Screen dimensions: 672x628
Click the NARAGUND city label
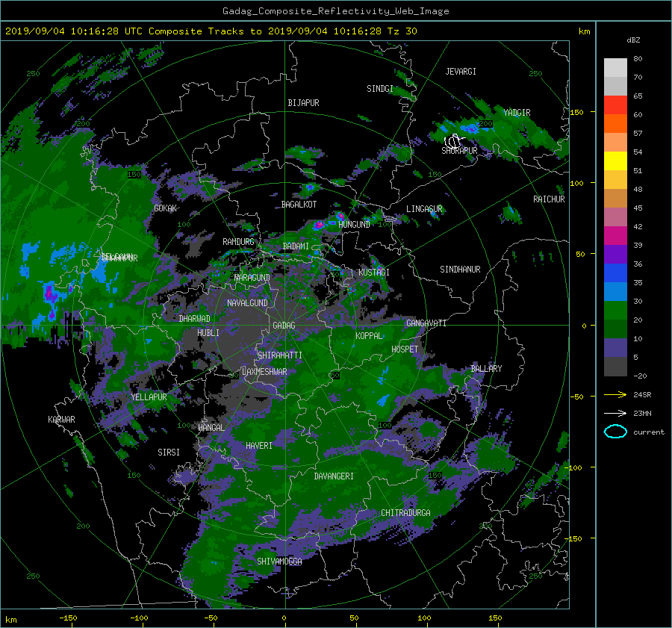(x=252, y=278)
